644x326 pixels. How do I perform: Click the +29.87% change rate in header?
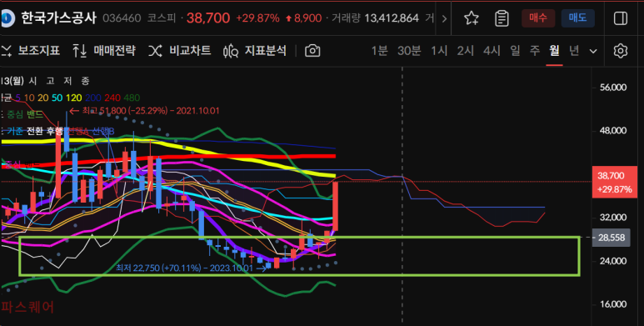click(257, 18)
